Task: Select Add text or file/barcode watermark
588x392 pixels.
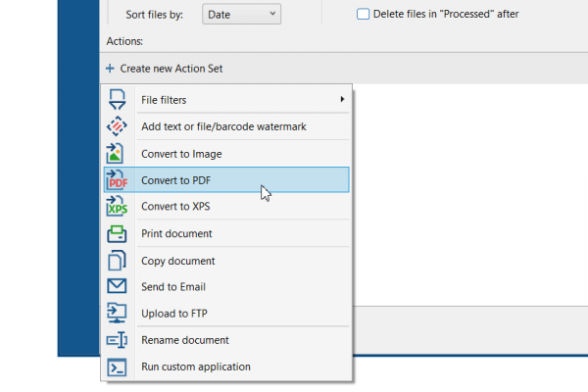Action: coord(223,126)
